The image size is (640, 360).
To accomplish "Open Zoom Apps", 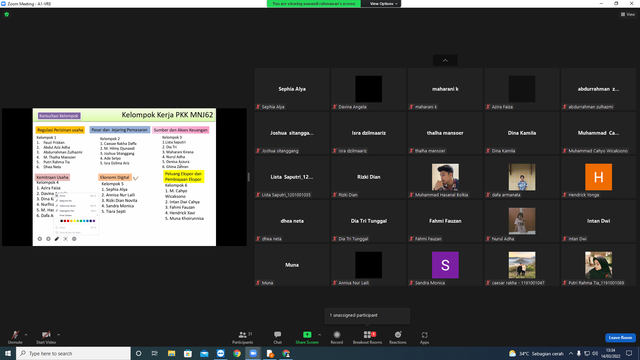I will pyautogui.click(x=424, y=337).
